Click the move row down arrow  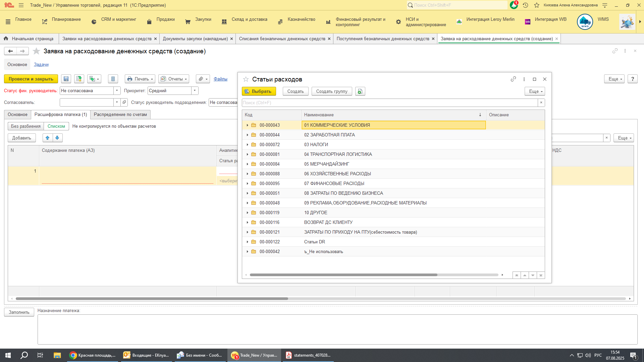[57, 138]
